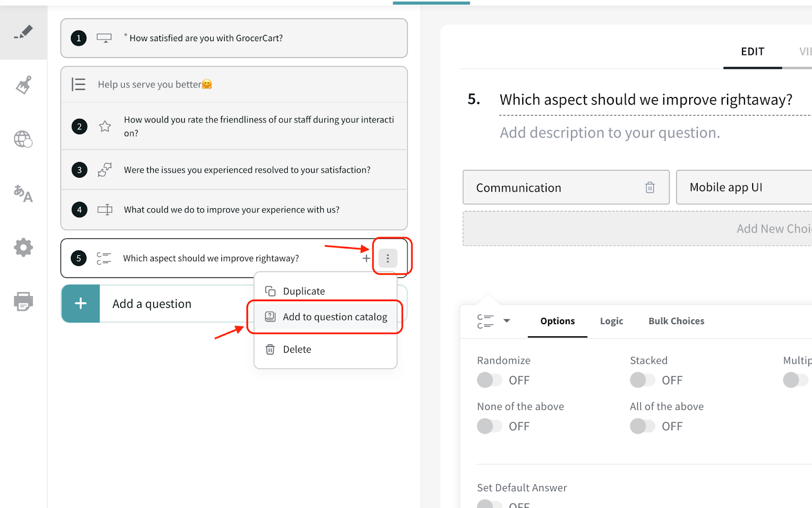
Task: Open the translation languages icon
Action: point(23,193)
